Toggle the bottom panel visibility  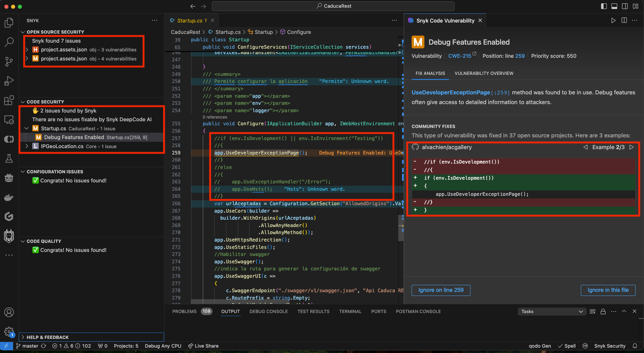coord(614,6)
